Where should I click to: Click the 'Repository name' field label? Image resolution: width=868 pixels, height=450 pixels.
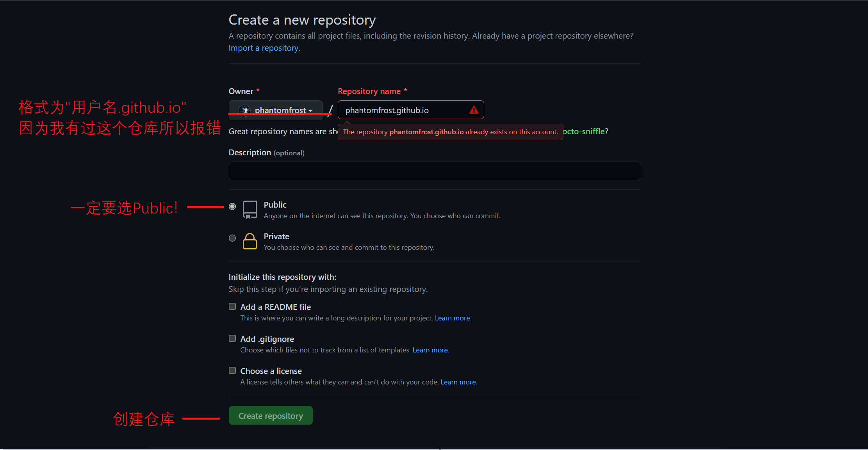[369, 91]
